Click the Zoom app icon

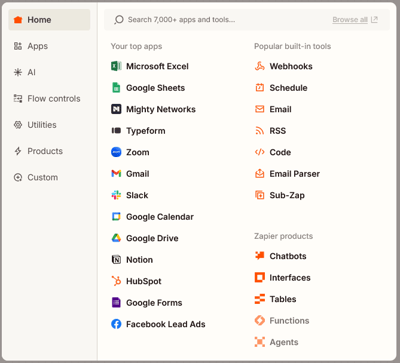pyautogui.click(x=116, y=152)
